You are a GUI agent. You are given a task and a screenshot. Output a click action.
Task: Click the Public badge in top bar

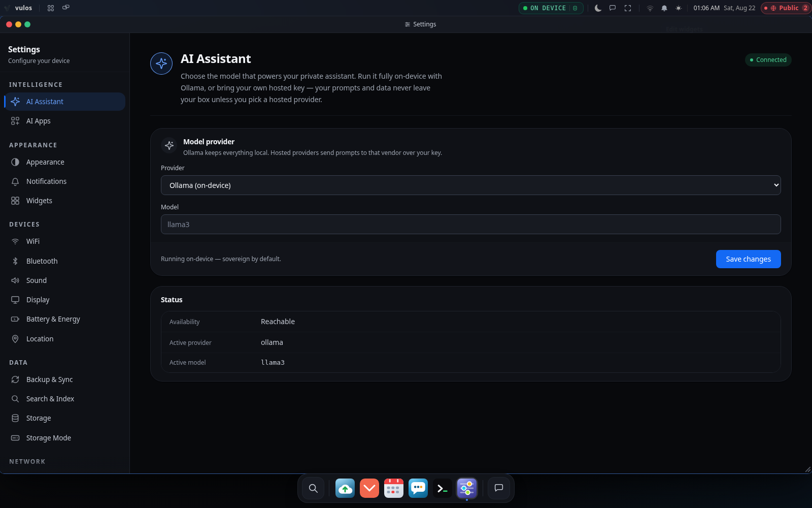tap(786, 8)
